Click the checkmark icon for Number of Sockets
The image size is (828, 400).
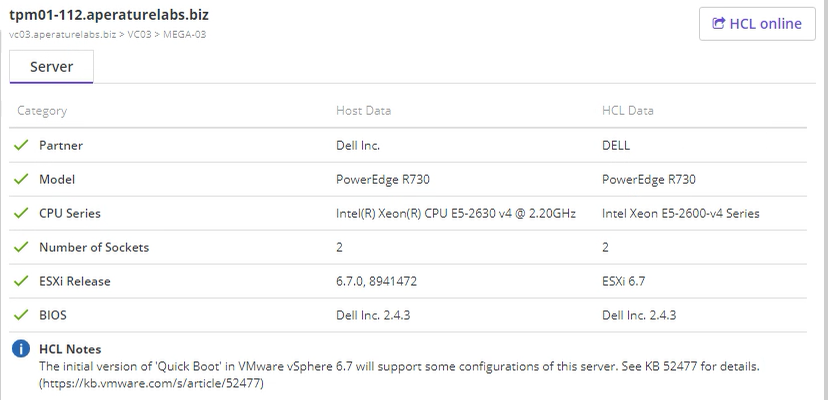coord(21,247)
